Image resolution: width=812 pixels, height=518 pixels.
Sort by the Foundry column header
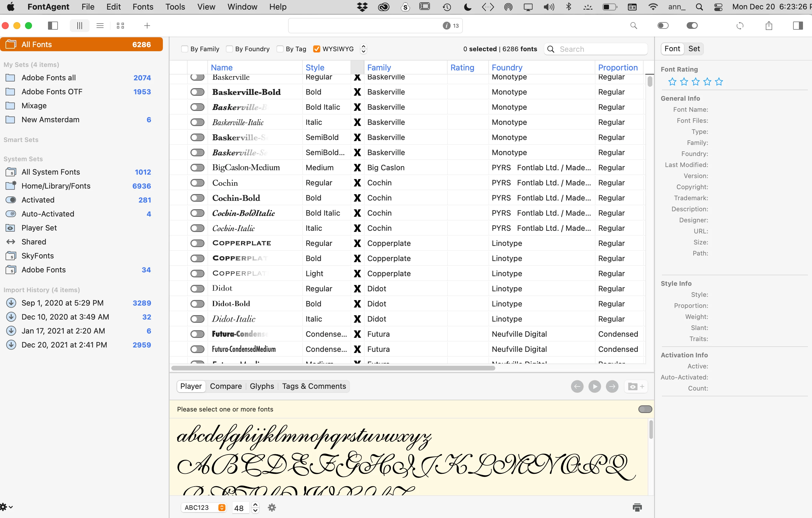[507, 68]
